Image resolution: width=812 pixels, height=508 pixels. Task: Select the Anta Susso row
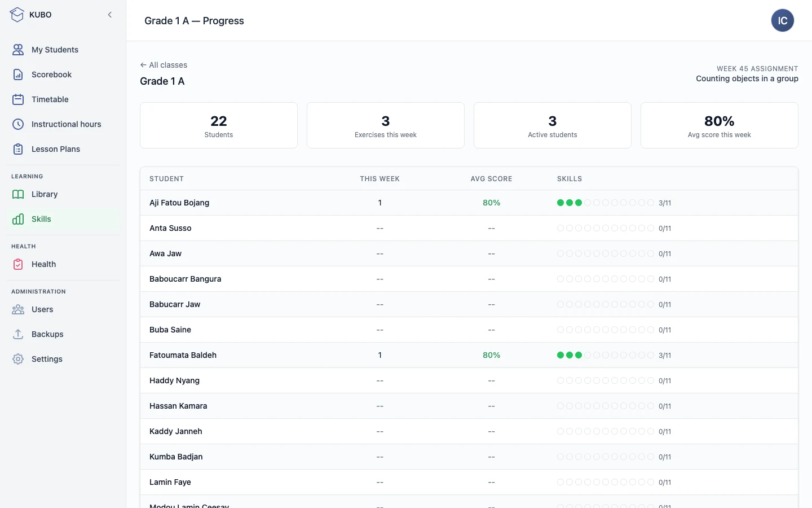[x=469, y=228]
